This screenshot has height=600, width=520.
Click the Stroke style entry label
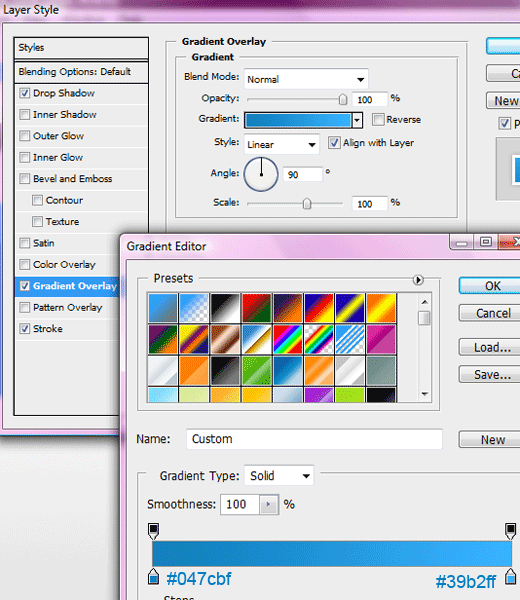[x=48, y=329]
